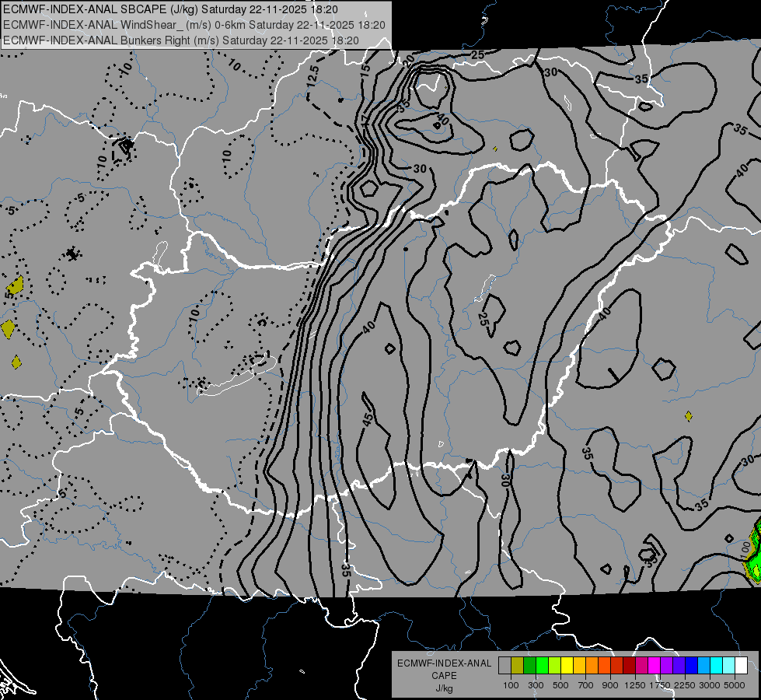This screenshot has height=700, width=761.
Task: Click the pure blue legend swatch
Action: click(x=692, y=666)
